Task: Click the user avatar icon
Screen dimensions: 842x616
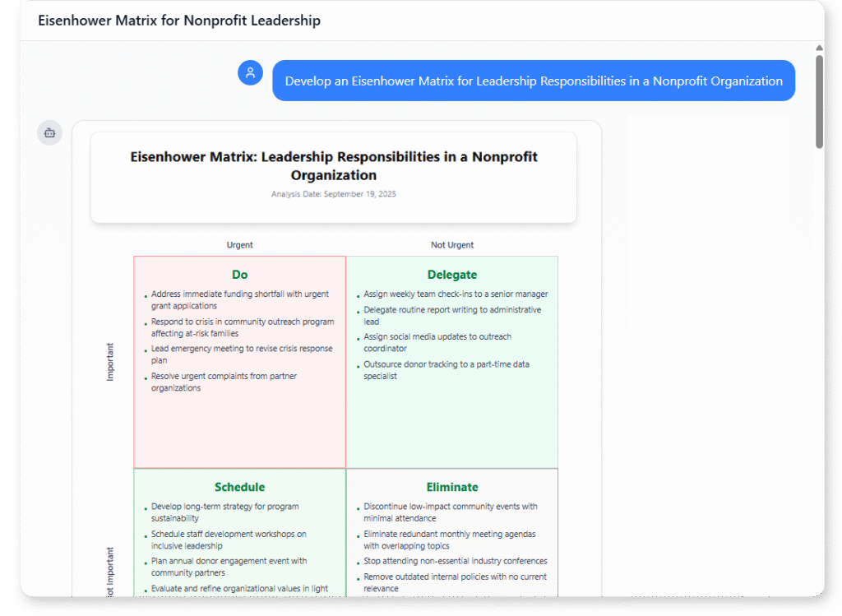Action: pos(250,72)
